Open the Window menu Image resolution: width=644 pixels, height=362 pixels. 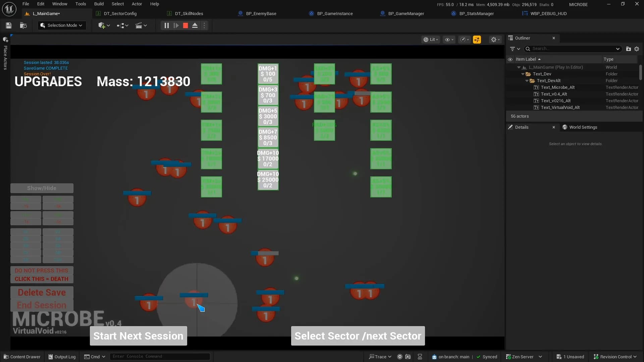click(60, 4)
